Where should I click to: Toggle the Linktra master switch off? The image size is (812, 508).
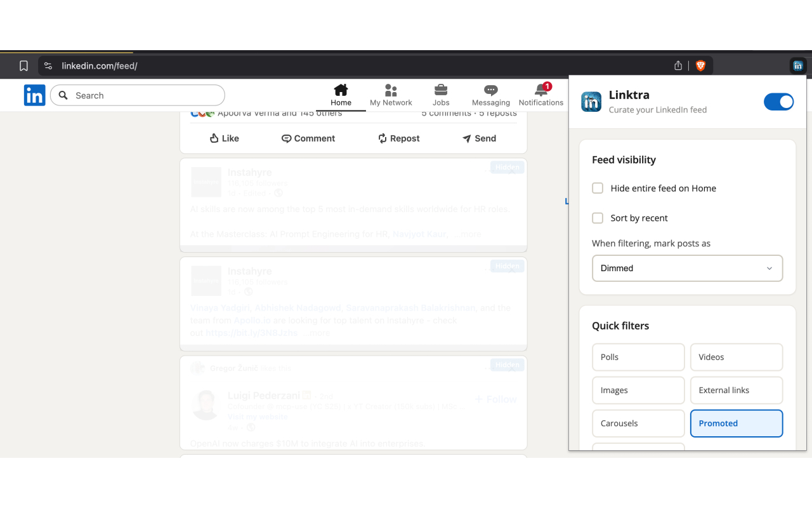pos(778,102)
